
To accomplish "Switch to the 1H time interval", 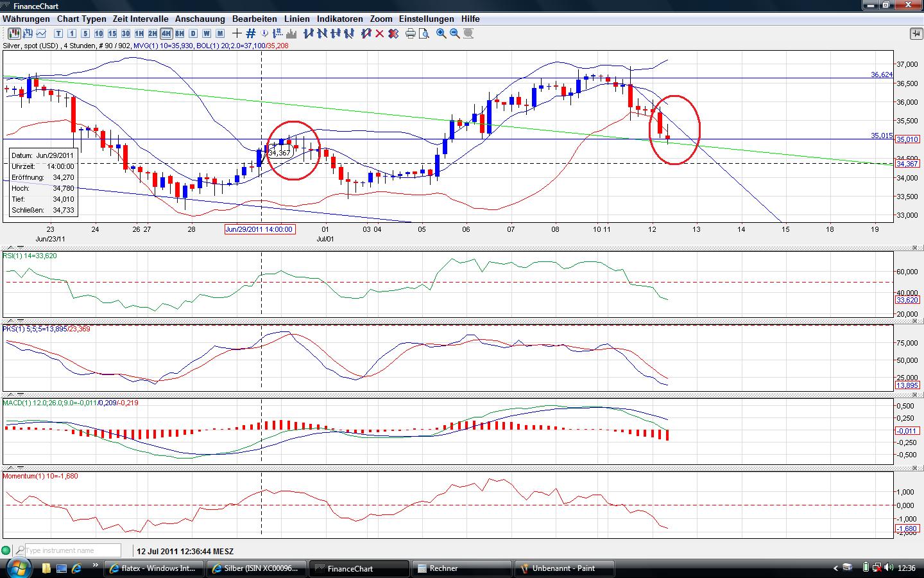I will click(x=139, y=33).
